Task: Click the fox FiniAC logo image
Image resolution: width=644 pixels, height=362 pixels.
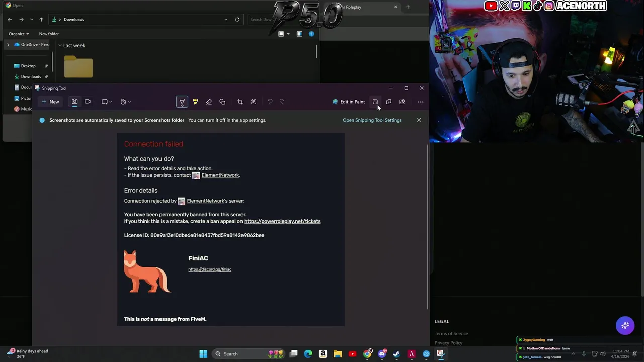Action: [x=147, y=271]
